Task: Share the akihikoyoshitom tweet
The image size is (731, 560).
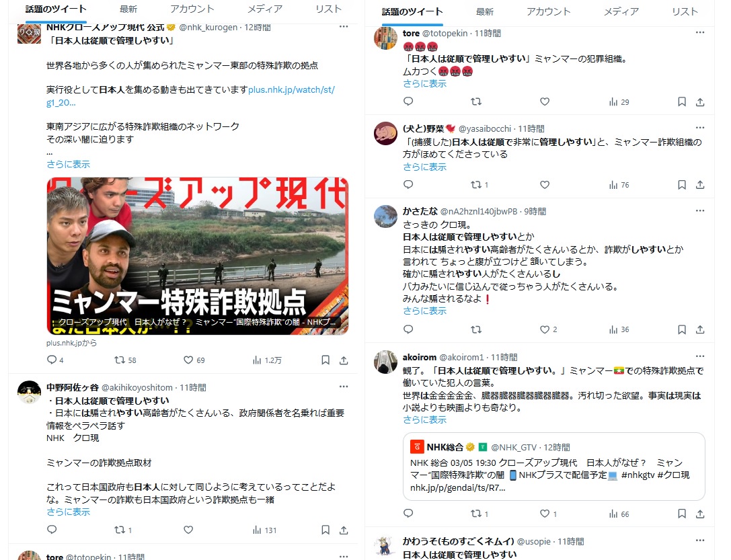Action: 344,530
